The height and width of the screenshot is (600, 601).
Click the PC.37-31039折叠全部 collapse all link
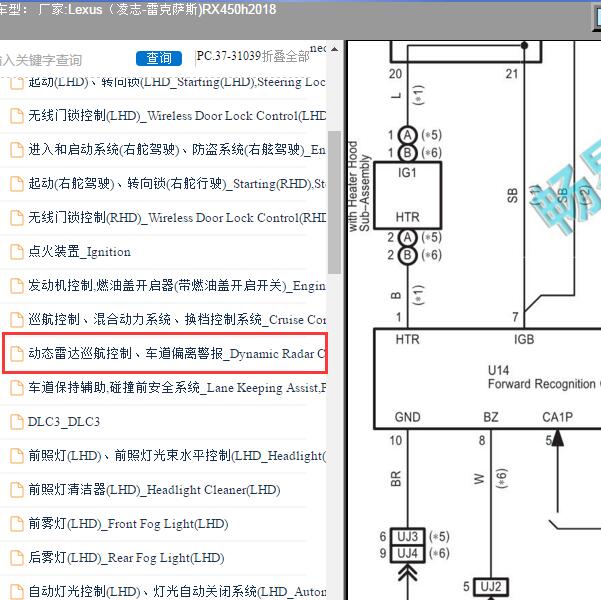point(253,56)
